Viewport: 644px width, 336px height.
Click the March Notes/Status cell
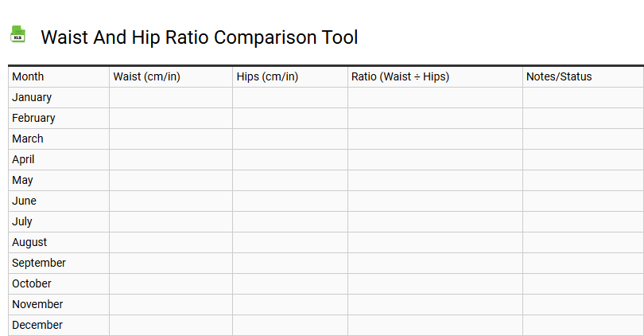[584, 139]
